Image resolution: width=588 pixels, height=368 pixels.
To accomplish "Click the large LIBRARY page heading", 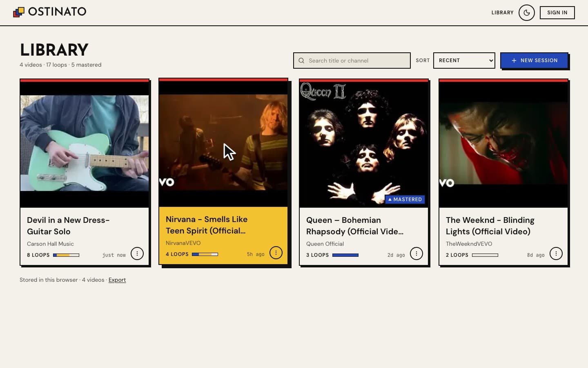I will click(x=54, y=50).
